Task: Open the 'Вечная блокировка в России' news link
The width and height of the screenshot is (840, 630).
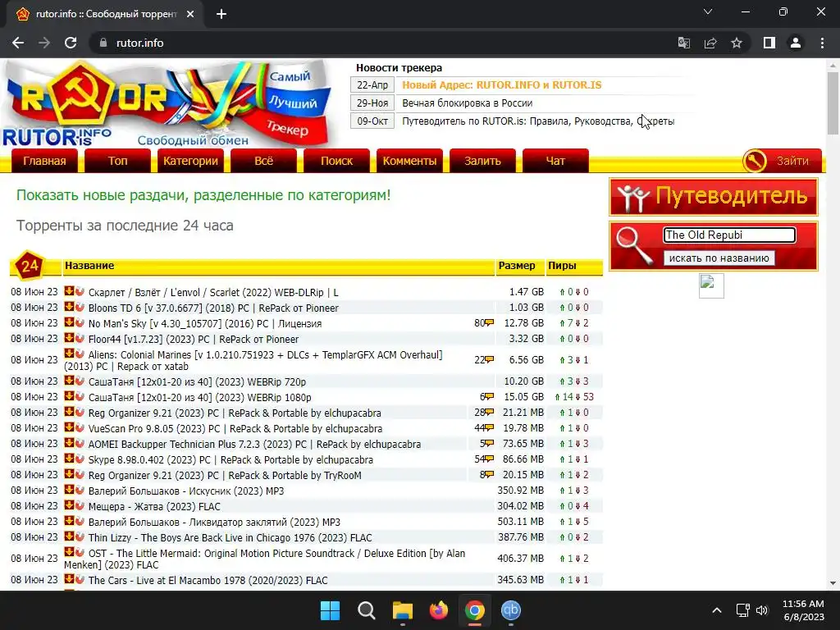Action: tap(467, 103)
